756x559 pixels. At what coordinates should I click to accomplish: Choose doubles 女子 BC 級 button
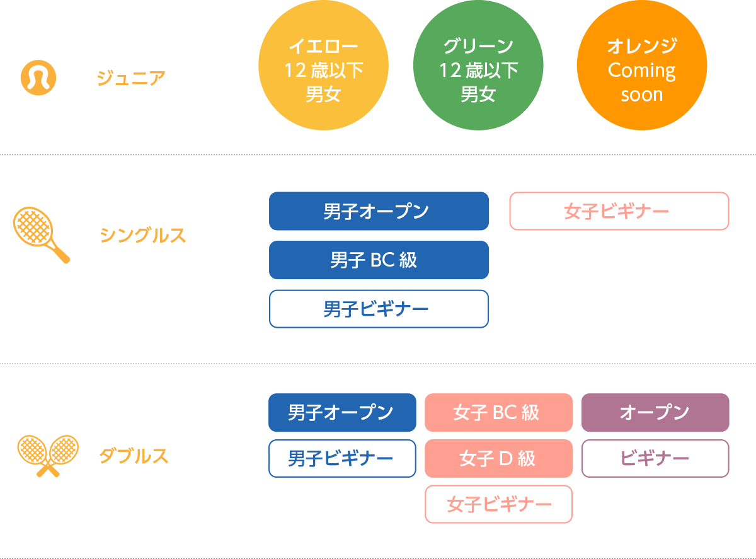(x=499, y=413)
